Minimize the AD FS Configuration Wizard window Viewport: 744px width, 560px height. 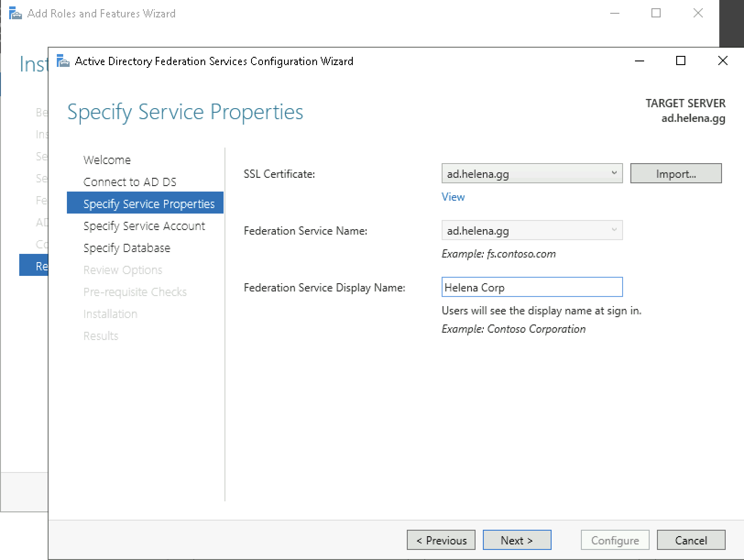pyautogui.click(x=640, y=61)
